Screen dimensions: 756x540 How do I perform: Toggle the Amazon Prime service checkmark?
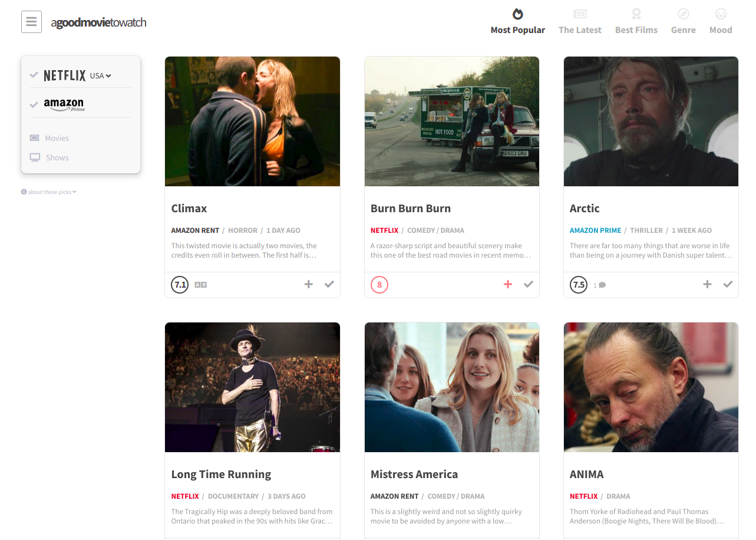(34, 105)
